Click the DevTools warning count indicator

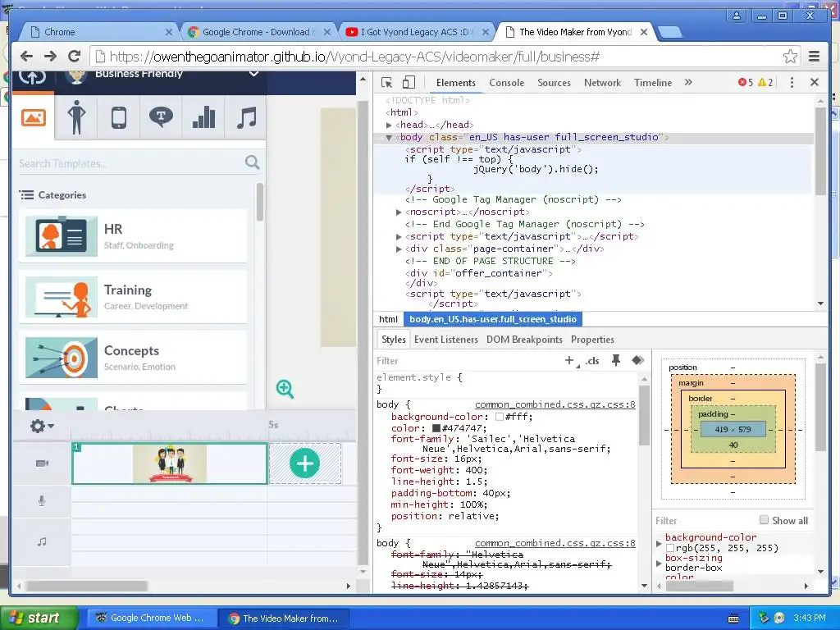(x=765, y=83)
